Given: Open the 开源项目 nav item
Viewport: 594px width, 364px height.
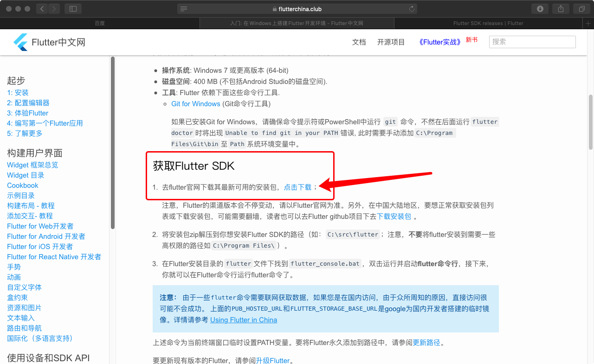Looking at the screenshot, I should [x=391, y=42].
